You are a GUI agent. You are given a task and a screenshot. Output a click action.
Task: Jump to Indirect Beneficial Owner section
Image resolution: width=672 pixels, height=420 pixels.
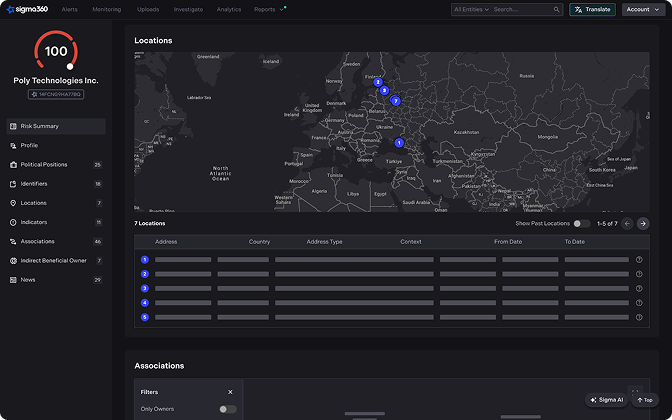click(53, 260)
